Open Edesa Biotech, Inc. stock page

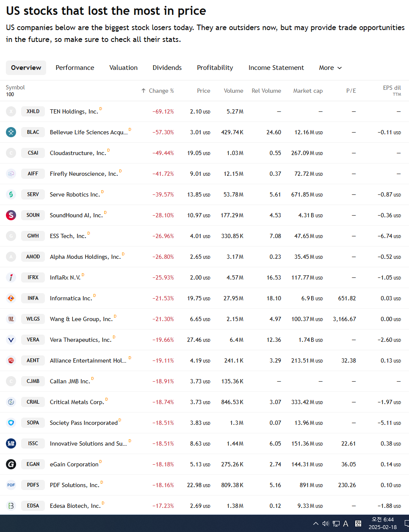[75, 506]
